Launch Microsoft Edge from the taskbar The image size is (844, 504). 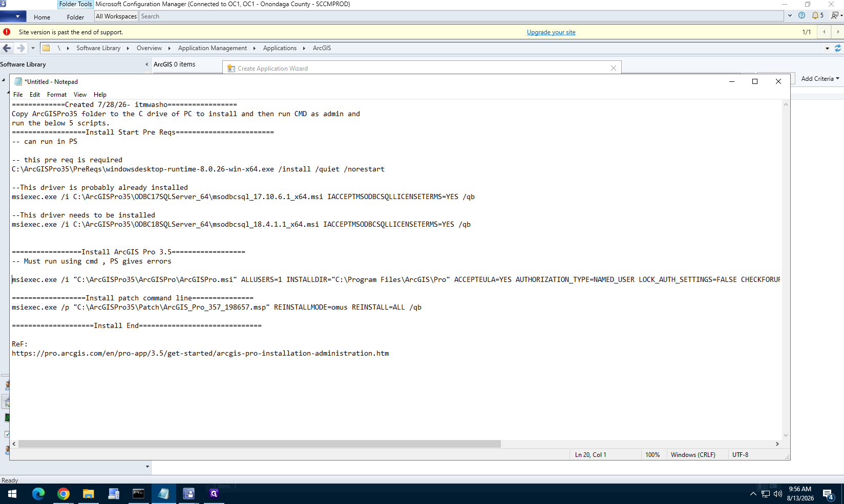coord(38,494)
